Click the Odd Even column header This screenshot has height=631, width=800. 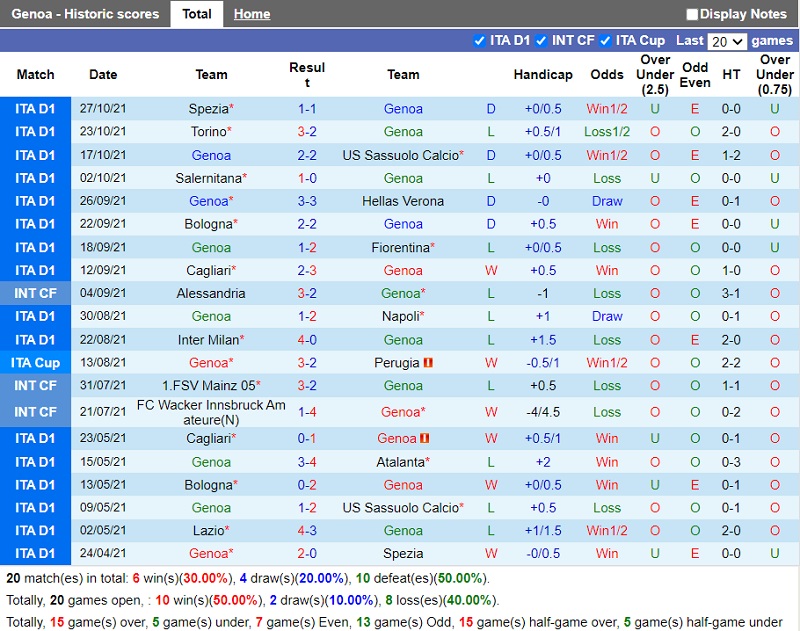(695, 74)
